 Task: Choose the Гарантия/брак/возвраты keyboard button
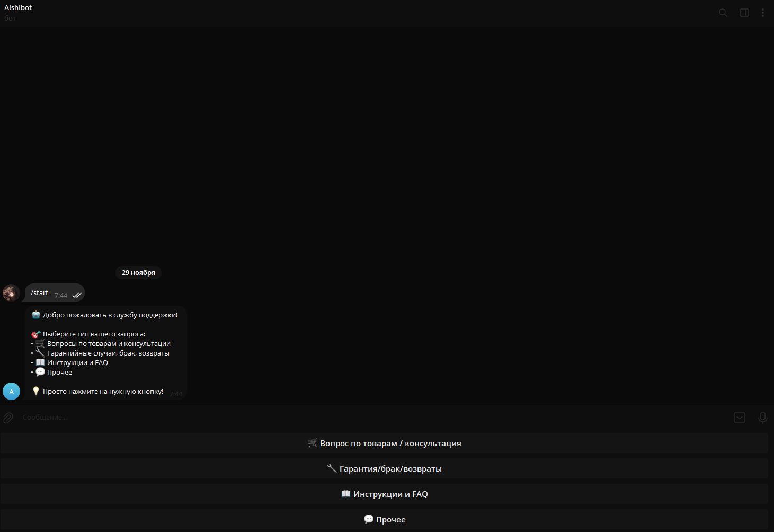pos(384,469)
